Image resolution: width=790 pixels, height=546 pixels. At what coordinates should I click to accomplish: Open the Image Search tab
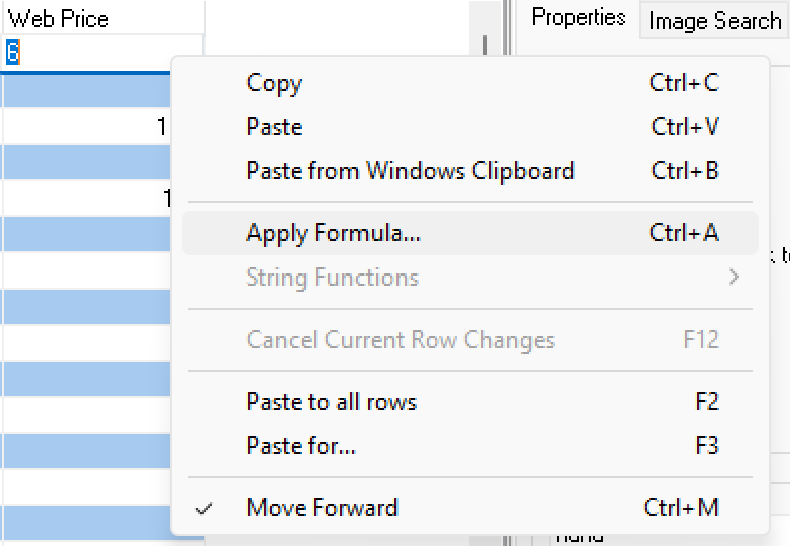(715, 20)
